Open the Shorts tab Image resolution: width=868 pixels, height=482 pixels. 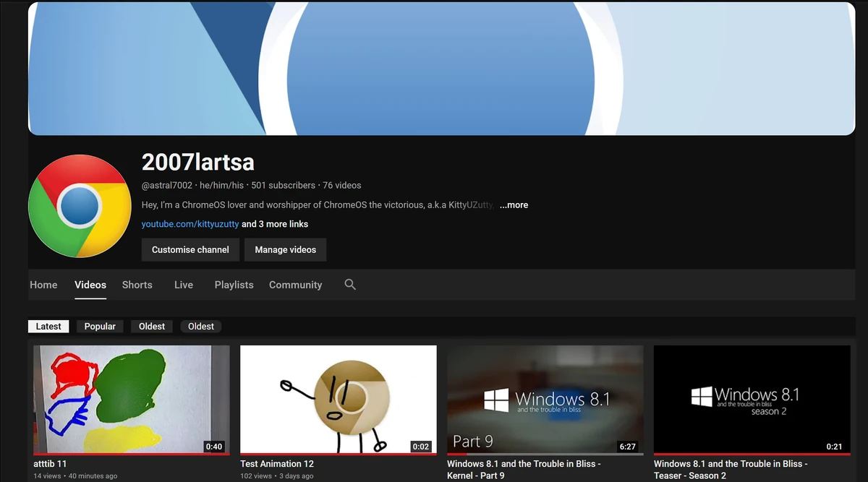137,285
